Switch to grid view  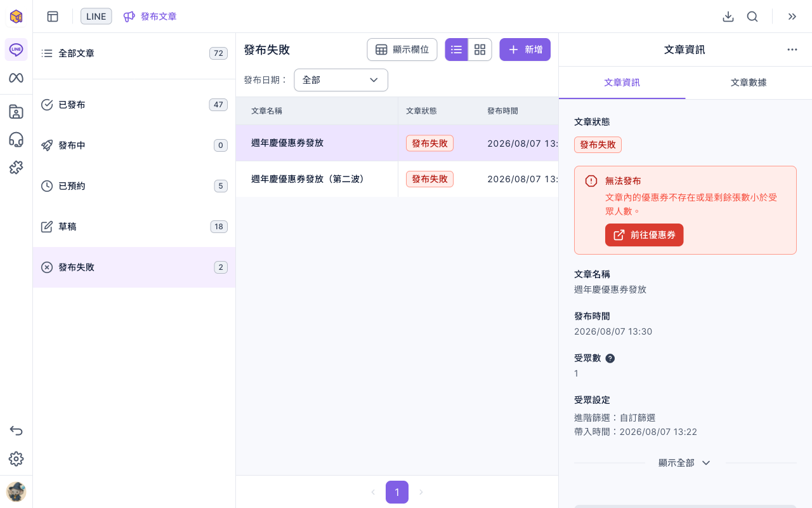click(480, 50)
